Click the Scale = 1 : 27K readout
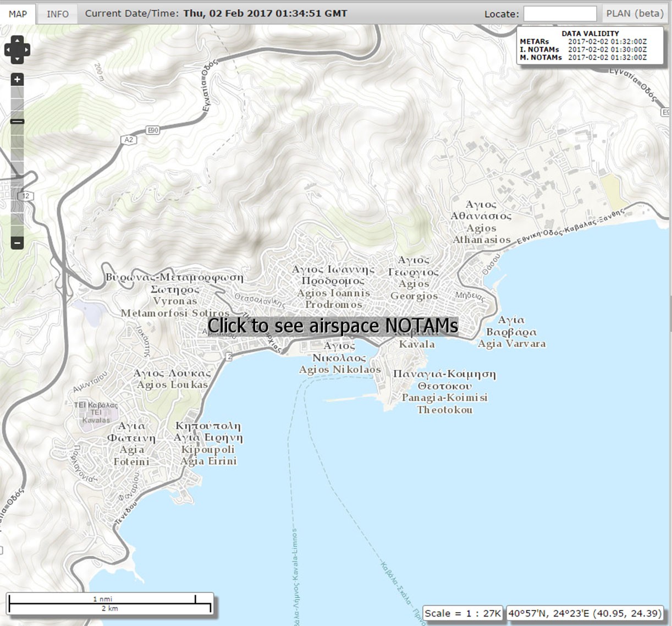 click(462, 613)
